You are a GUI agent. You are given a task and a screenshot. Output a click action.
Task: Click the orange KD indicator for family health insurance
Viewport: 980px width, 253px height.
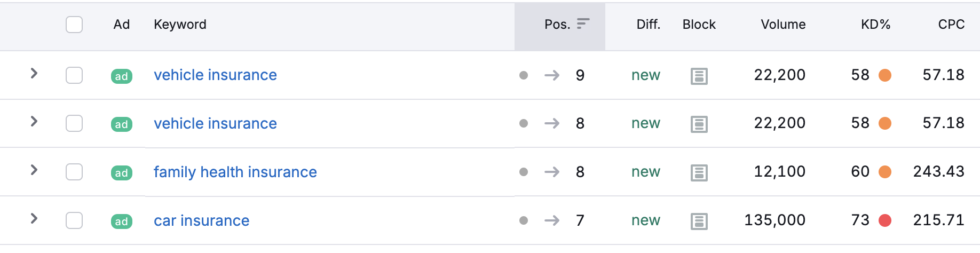coord(885,171)
